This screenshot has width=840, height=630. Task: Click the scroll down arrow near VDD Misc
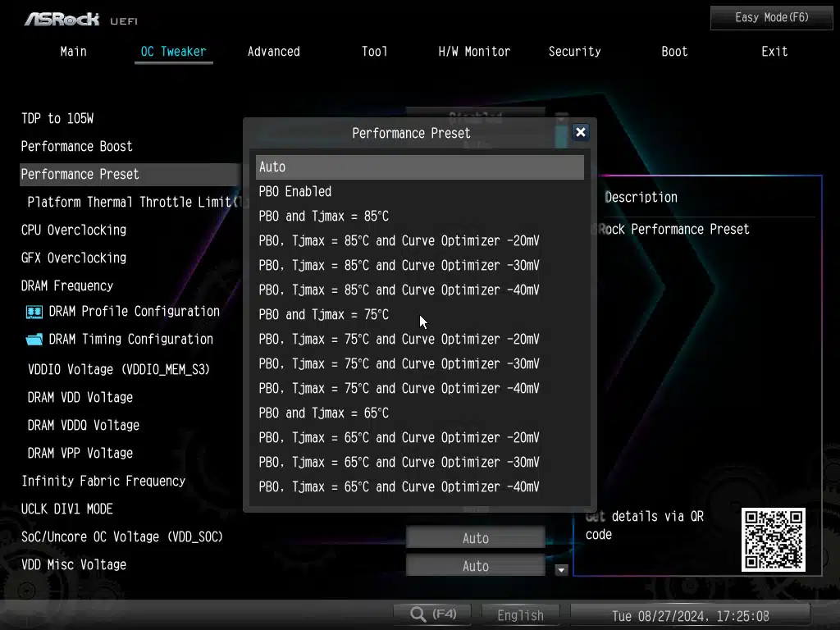(x=562, y=569)
